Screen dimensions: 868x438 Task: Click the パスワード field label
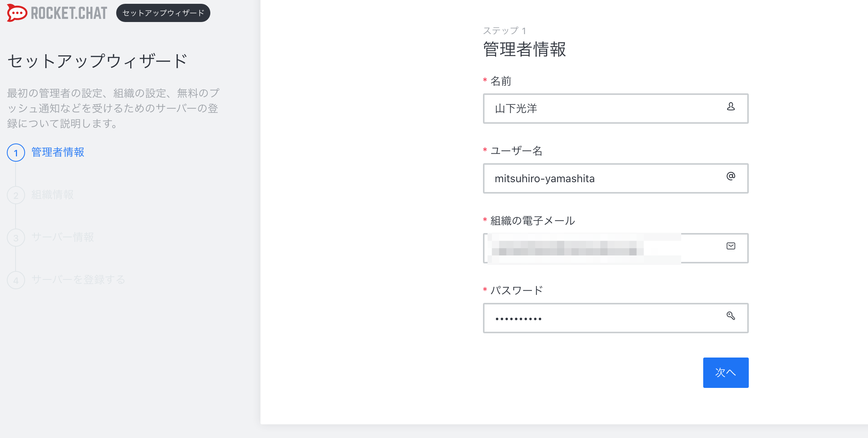517,290
